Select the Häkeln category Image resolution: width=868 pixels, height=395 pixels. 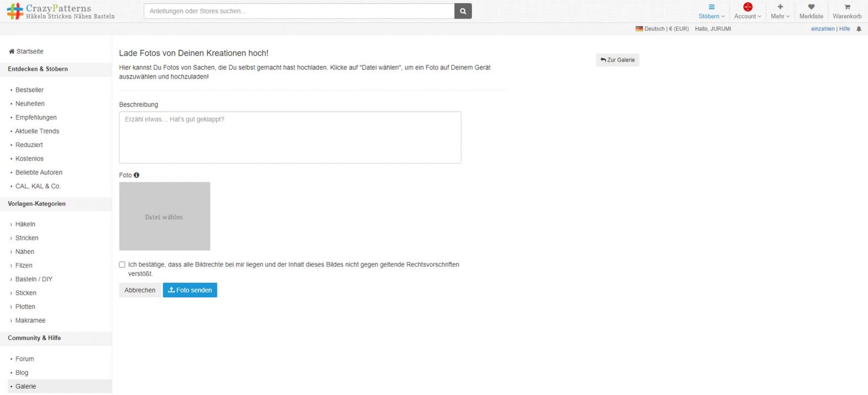25,224
